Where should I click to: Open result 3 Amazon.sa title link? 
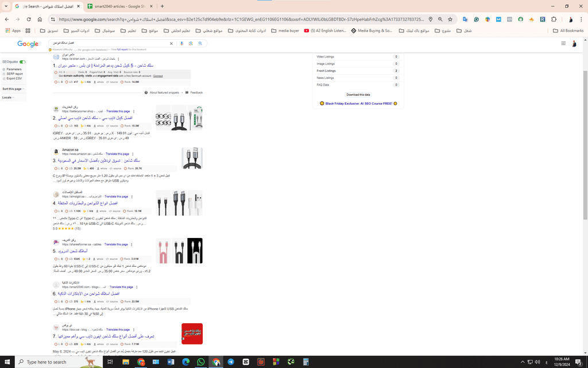coord(99,160)
